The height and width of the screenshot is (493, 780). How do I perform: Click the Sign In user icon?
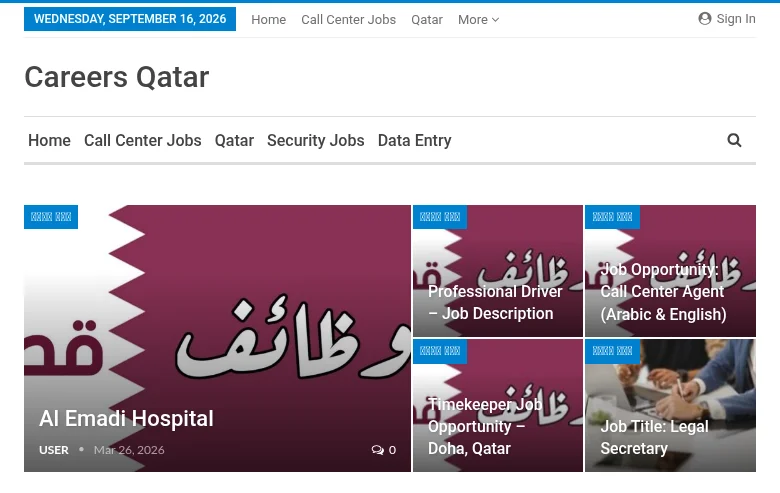click(704, 19)
